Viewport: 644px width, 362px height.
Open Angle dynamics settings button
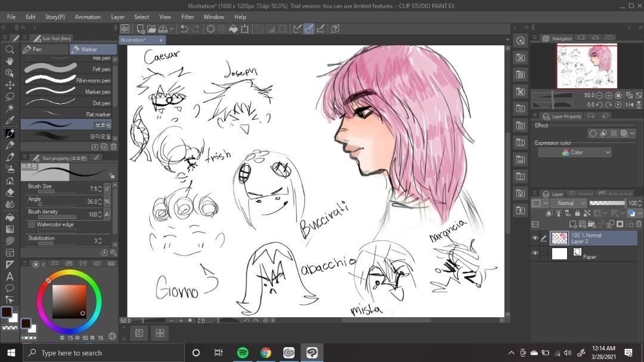pyautogui.click(x=107, y=202)
